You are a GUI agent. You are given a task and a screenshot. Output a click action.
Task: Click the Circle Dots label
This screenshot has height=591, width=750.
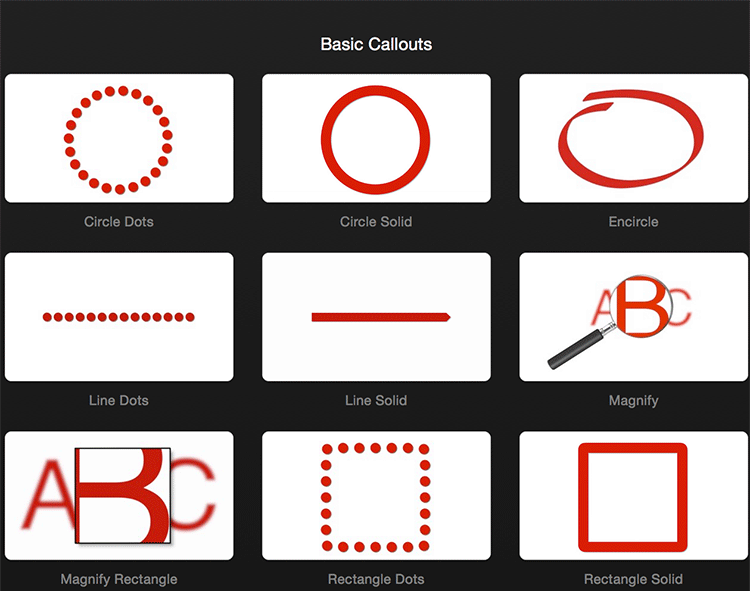(119, 222)
